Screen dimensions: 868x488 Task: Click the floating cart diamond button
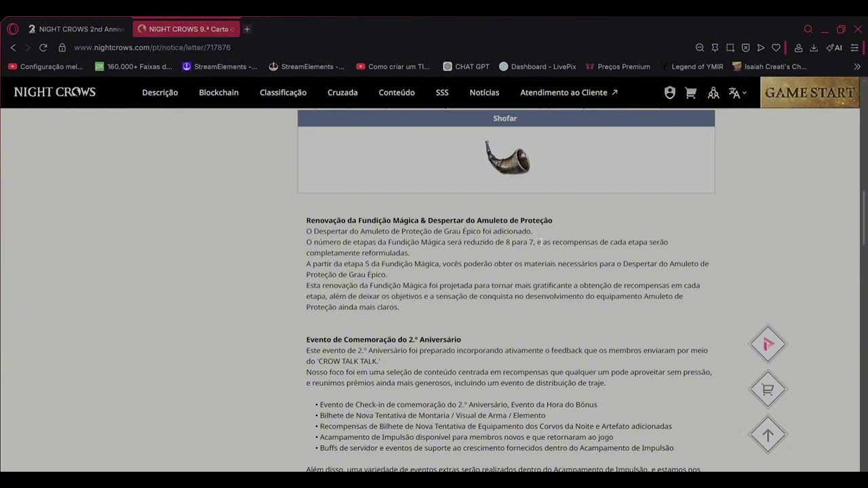coord(768,390)
